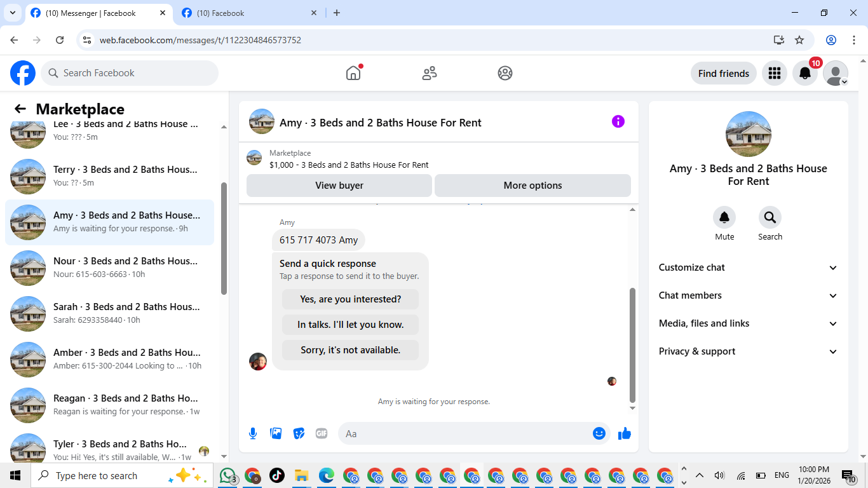Open the taskbar clock showing 10:00 PM
The height and width of the screenshot is (488, 868).
point(814,475)
